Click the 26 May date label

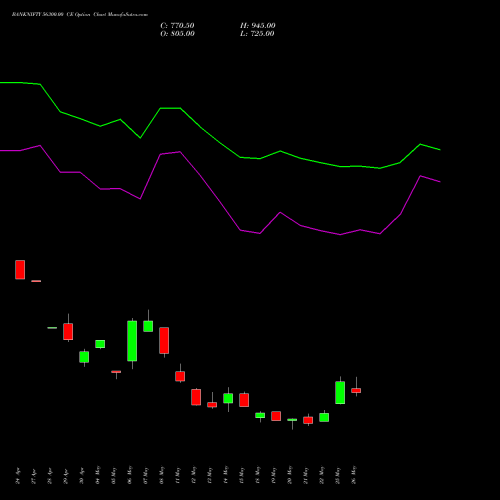tap(354, 475)
